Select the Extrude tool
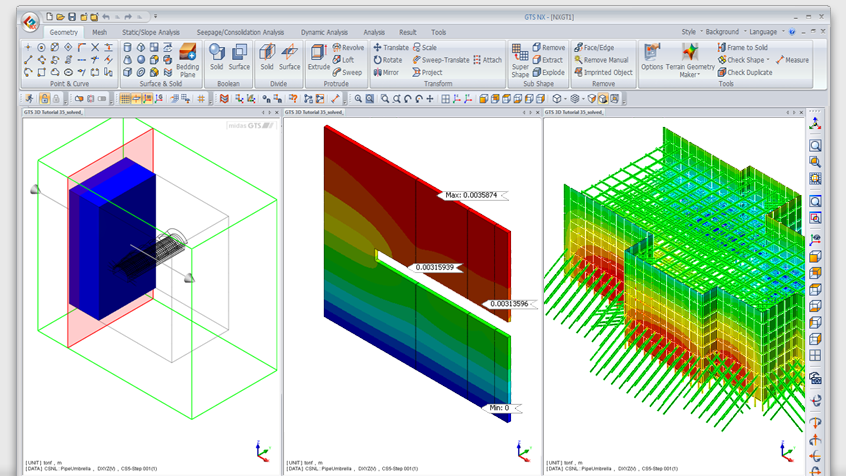 [318, 57]
